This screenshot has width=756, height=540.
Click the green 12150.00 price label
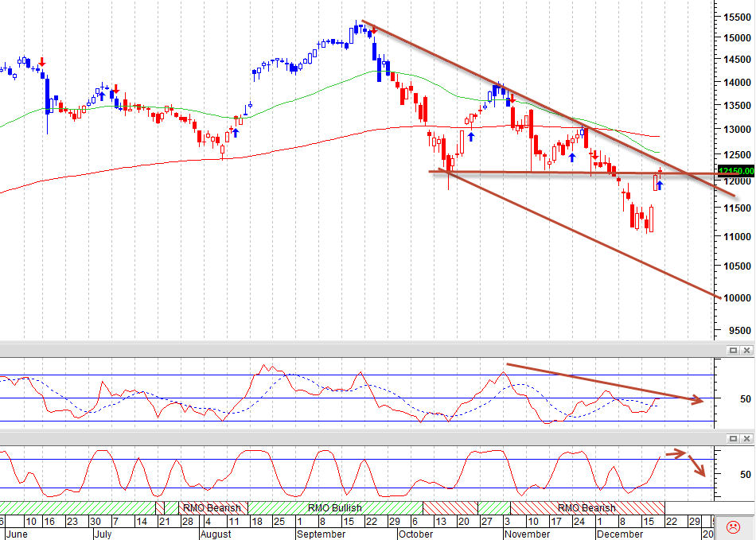pyautogui.click(x=736, y=170)
